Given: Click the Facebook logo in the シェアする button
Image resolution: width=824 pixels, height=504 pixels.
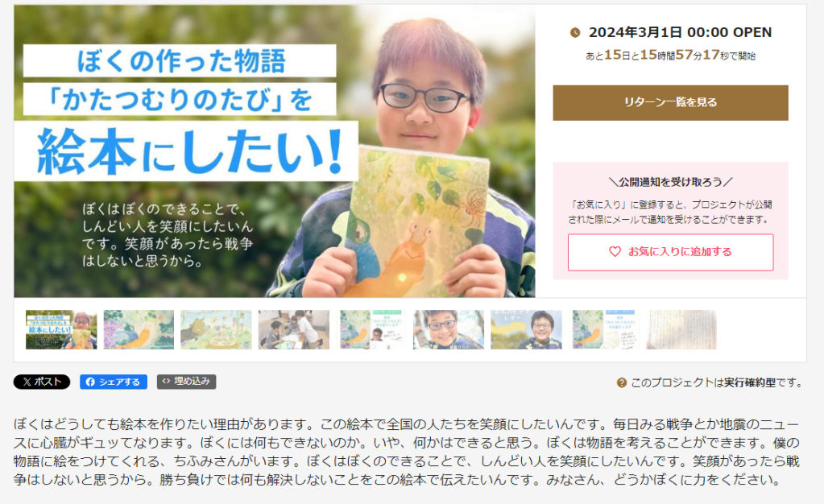Looking at the screenshot, I should click(x=90, y=382).
